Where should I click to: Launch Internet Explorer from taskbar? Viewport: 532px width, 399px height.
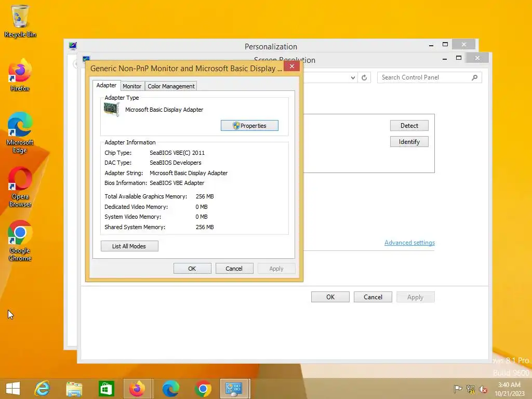43,389
